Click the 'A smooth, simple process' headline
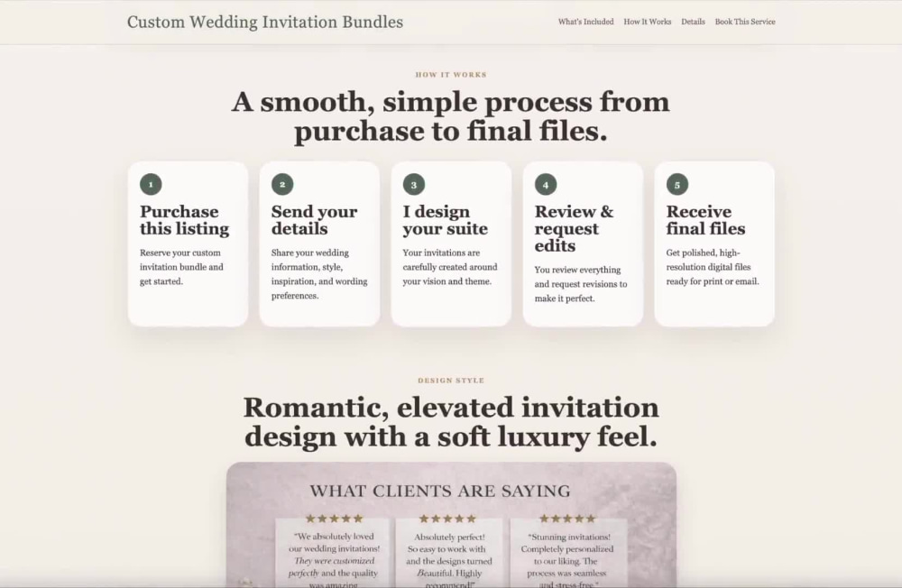The width and height of the screenshot is (902, 588). pyautogui.click(x=451, y=116)
